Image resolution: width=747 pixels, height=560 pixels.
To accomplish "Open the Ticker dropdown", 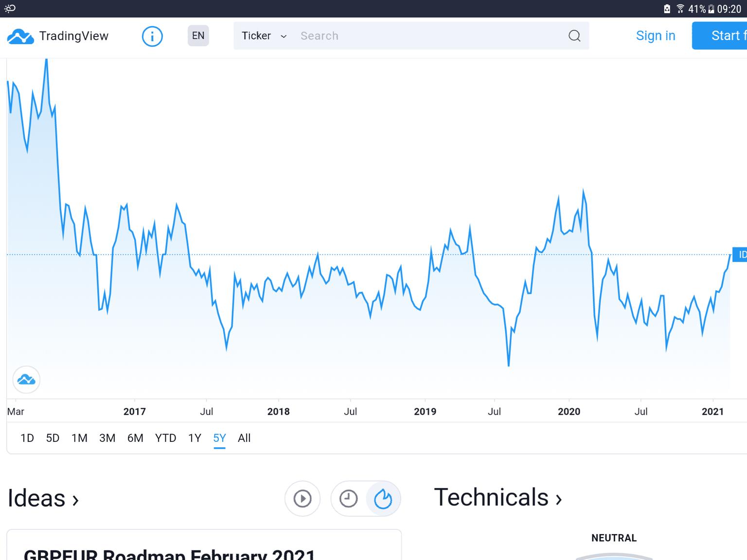I will pyautogui.click(x=264, y=36).
